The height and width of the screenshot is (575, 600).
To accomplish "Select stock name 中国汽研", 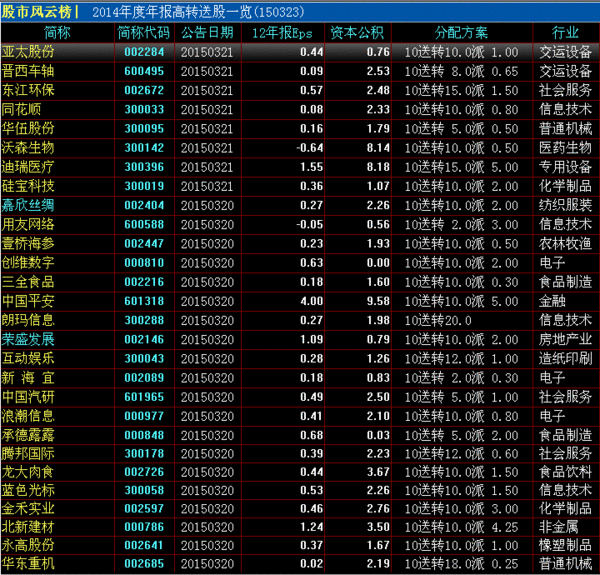I will pyautogui.click(x=28, y=397).
